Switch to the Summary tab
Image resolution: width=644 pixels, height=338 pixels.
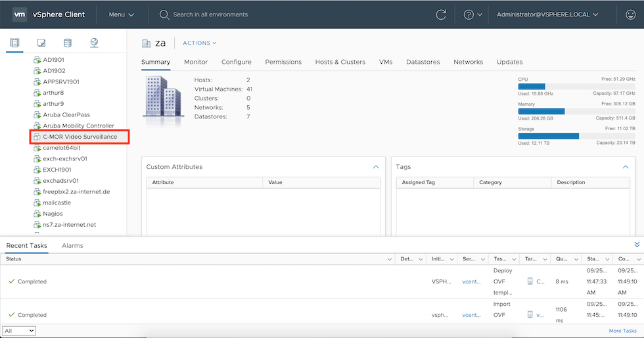(156, 62)
